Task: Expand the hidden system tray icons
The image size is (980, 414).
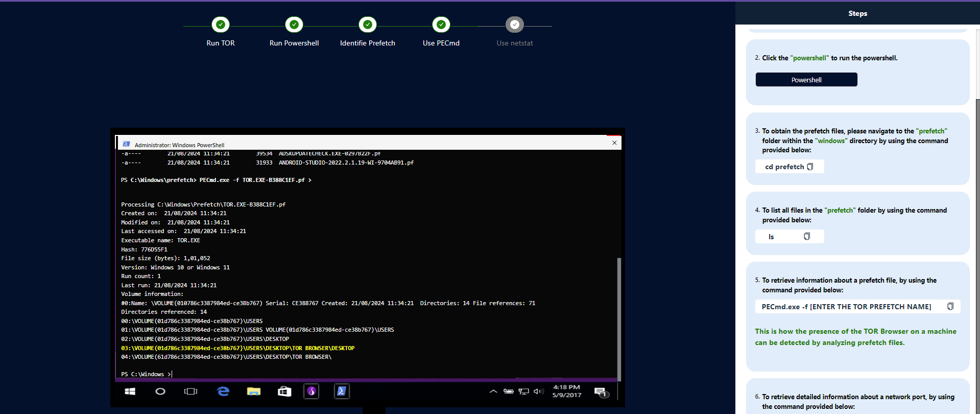Action: [x=493, y=392]
